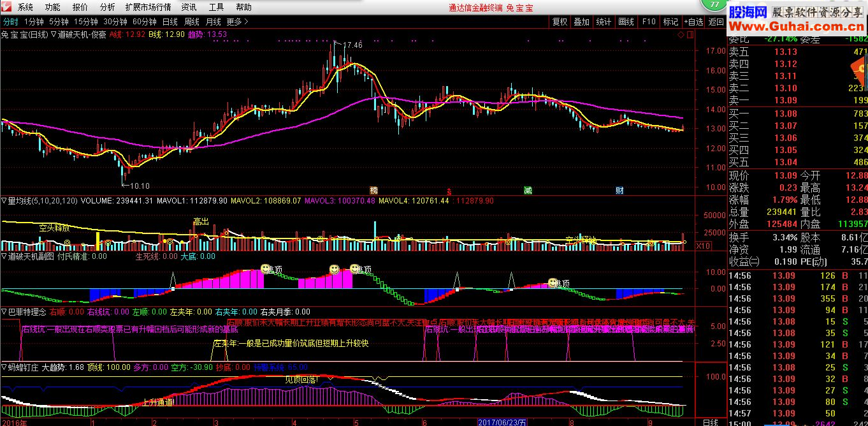The height and width of the screenshot is (426, 868).
Task: Expand the 更多 periods dropdown
Action: 238,21
